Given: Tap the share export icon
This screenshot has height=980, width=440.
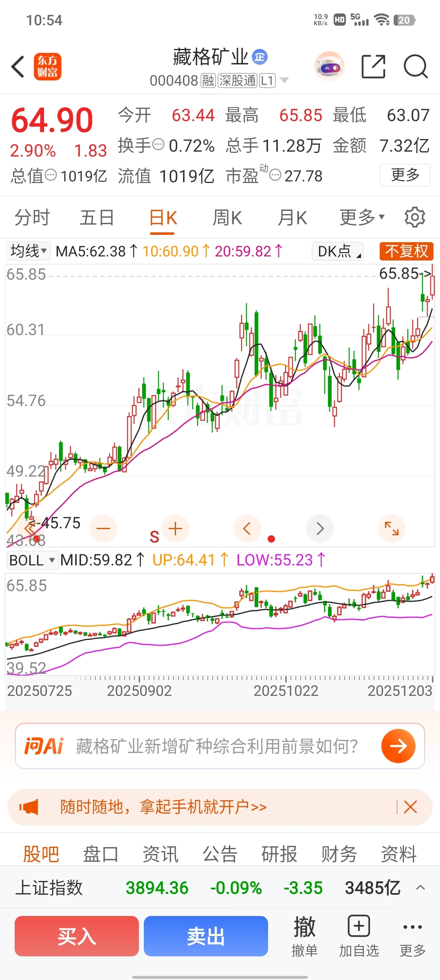Looking at the screenshot, I should point(374,66).
